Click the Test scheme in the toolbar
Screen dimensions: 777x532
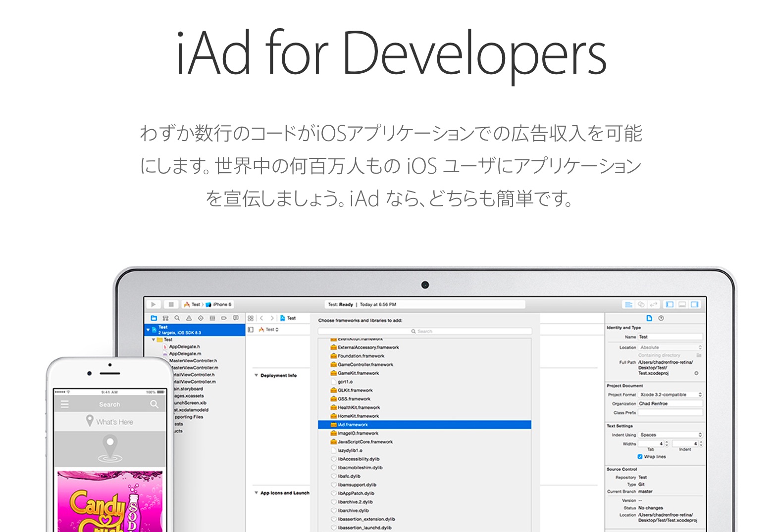[192, 305]
